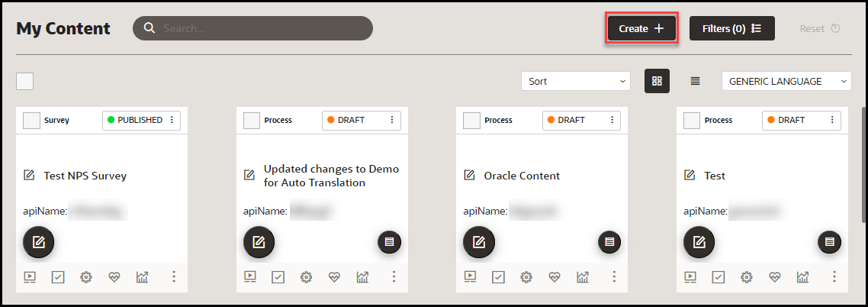Image resolution: width=868 pixels, height=307 pixels.
Task: Click checkmark icon on Oracle Content card
Action: point(498,276)
